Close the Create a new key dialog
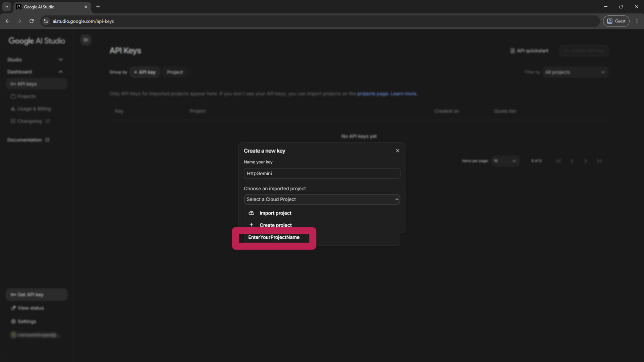The image size is (644, 362). [397, 151]
